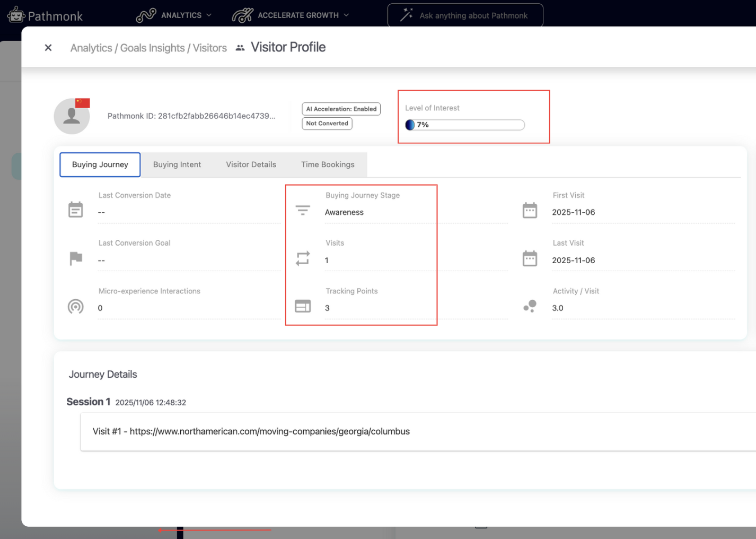Click the Journey Details heading
Screen dimensions: 756x539
pos(103,375)
